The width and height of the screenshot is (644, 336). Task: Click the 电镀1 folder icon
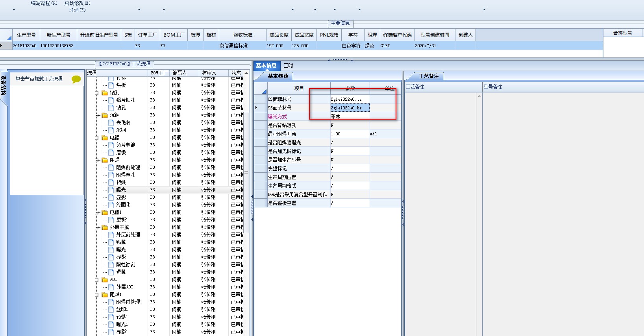(105, 212)
